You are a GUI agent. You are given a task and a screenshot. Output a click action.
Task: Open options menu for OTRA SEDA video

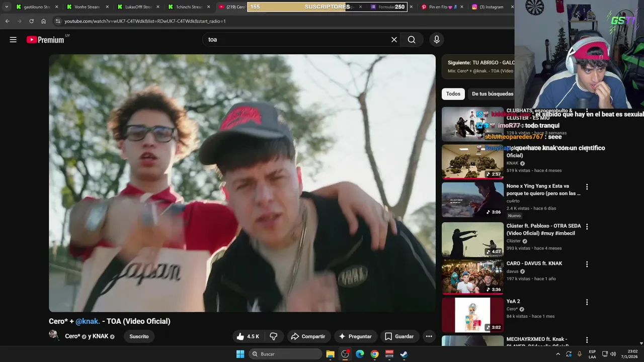(587, 227)
